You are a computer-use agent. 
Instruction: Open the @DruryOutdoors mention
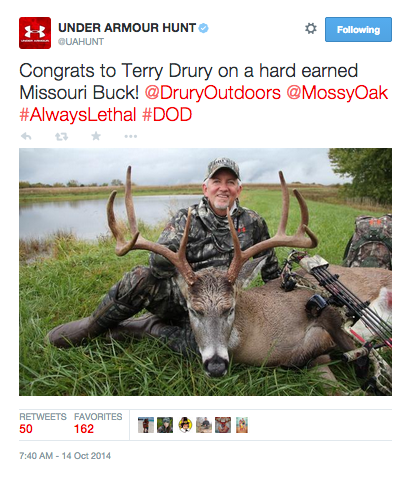coord(213,92)
